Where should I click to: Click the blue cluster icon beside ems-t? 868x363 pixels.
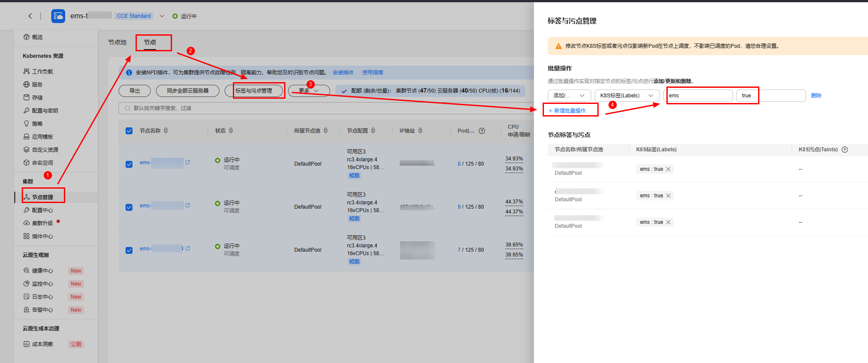coord(58,16)
